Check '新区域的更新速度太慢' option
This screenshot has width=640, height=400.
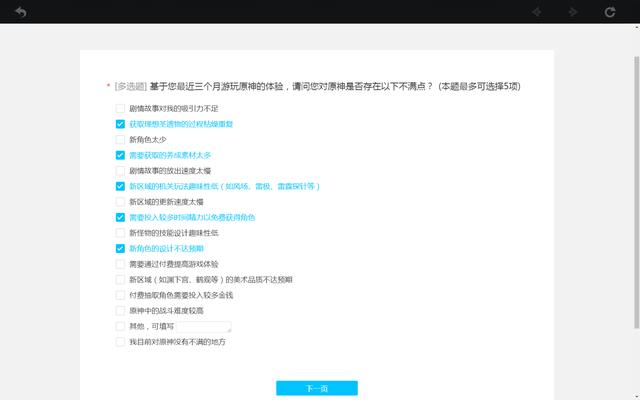click(120, 202)
